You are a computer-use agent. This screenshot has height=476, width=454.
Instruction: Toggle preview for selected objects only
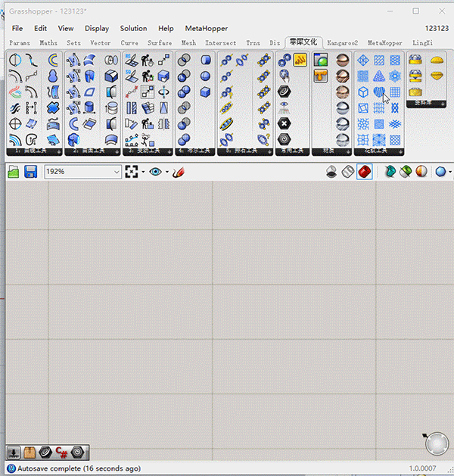click(x=390, y=172)
